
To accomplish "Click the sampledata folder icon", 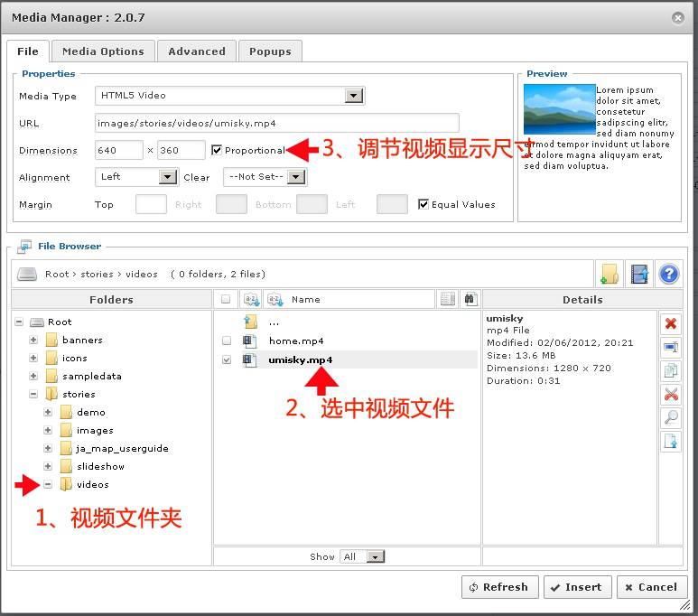I will tap(51, 376).
